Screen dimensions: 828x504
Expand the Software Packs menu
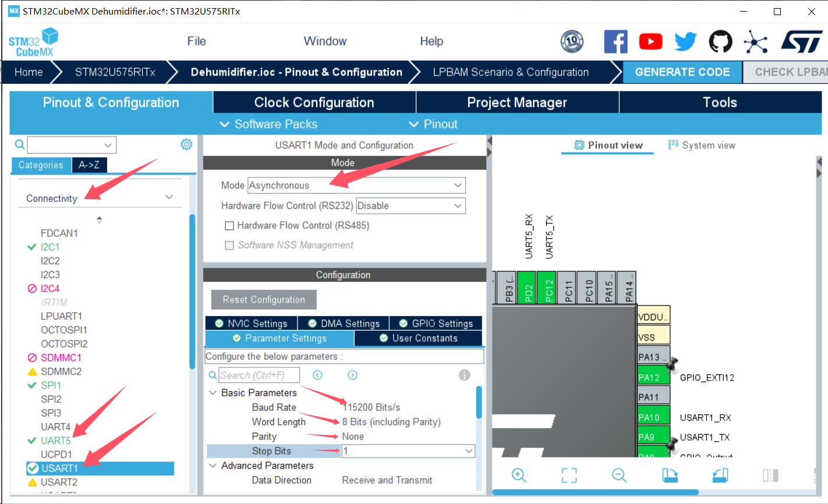point(268,124)
